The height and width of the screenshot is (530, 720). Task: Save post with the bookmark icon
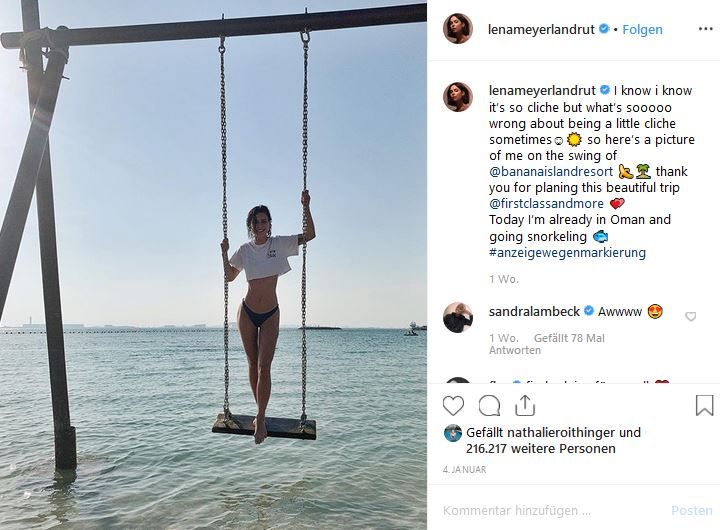(704, 406)
